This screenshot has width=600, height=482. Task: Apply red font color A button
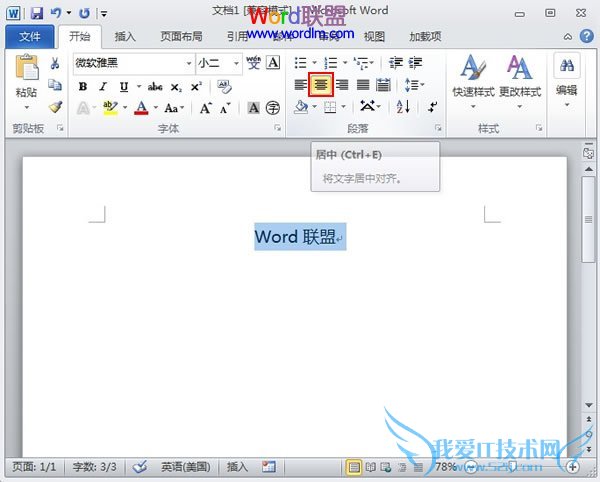click(141, 108)
